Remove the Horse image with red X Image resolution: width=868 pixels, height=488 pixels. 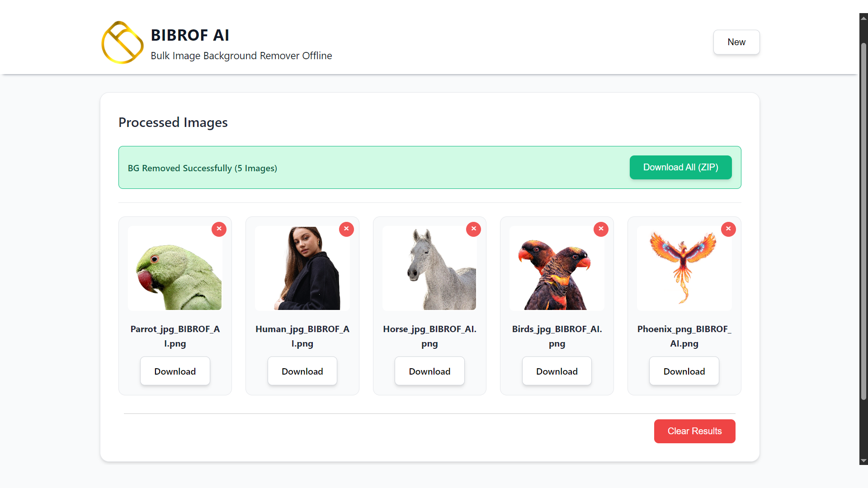pos(473,229)
